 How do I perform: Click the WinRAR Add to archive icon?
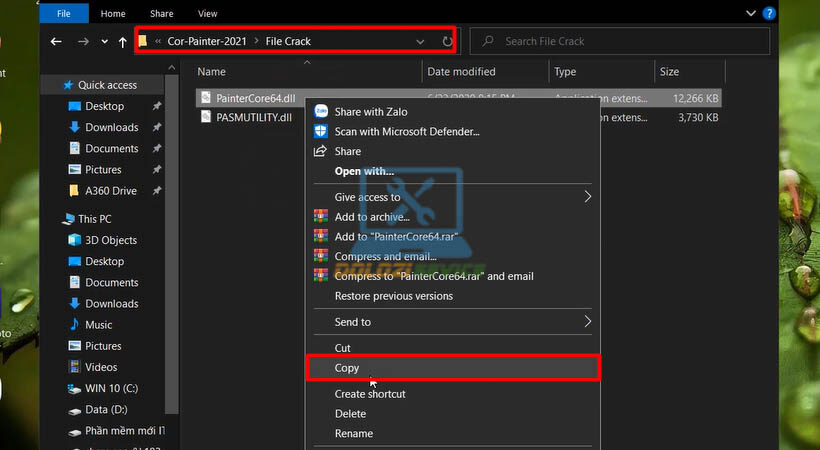[321, 217]
